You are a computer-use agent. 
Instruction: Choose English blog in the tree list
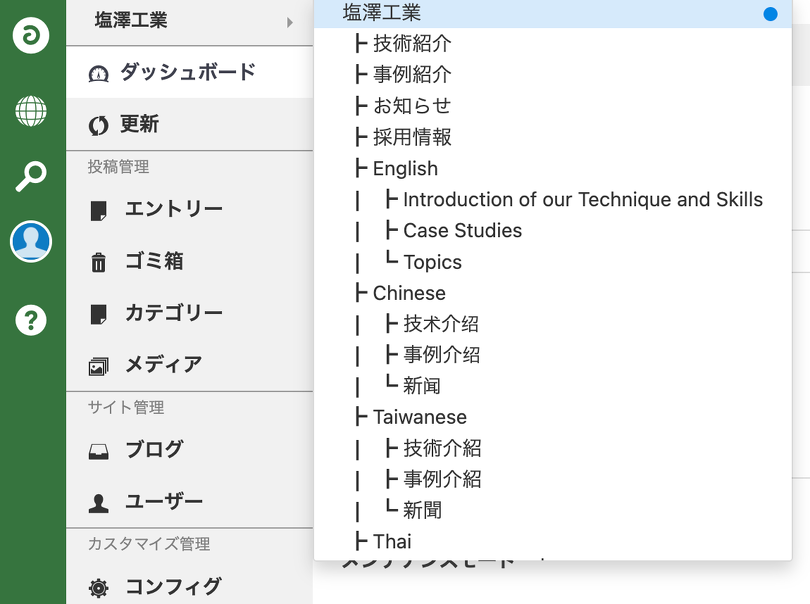click(x=405, y=168)
